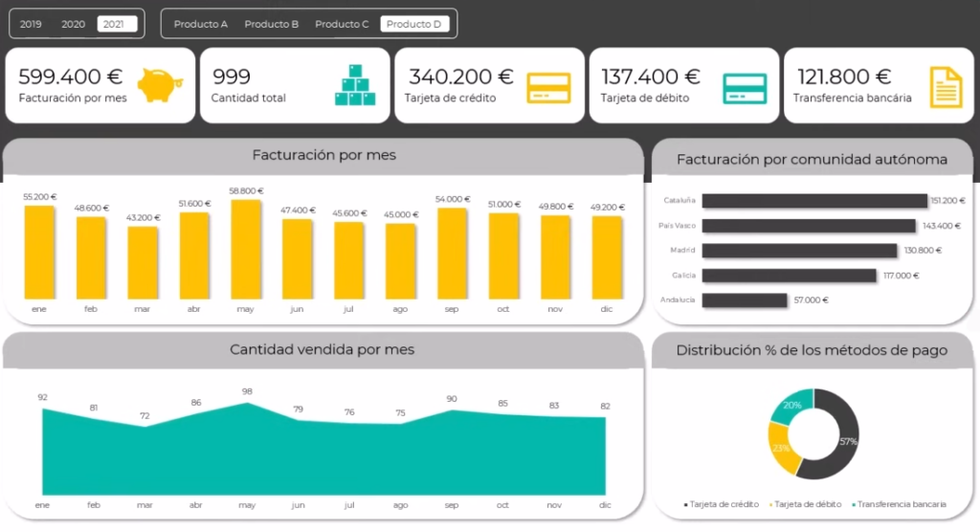Select the jun bar in billing chart
The height and width of the screenshot is (532, 980).
tap(297, 259)
